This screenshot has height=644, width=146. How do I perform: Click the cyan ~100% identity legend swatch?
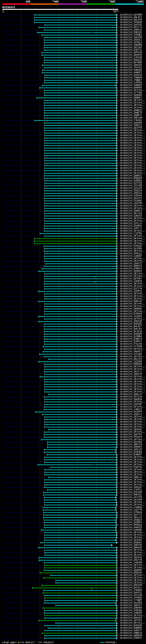pyautogui.click(x=130, y=4)
